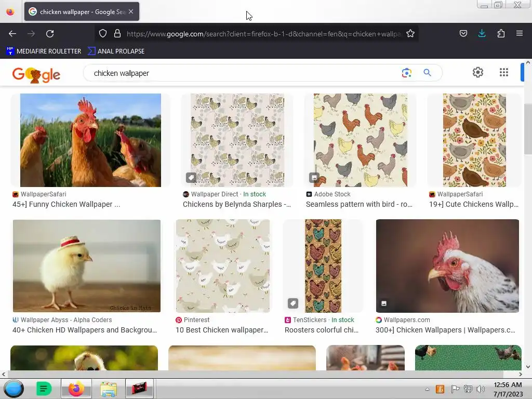The width and height of the screenshot is (532, 399).
Task: Open '10 Best Chicken wallpaper' Pinterest link
Action: click(x=222, y=330)
